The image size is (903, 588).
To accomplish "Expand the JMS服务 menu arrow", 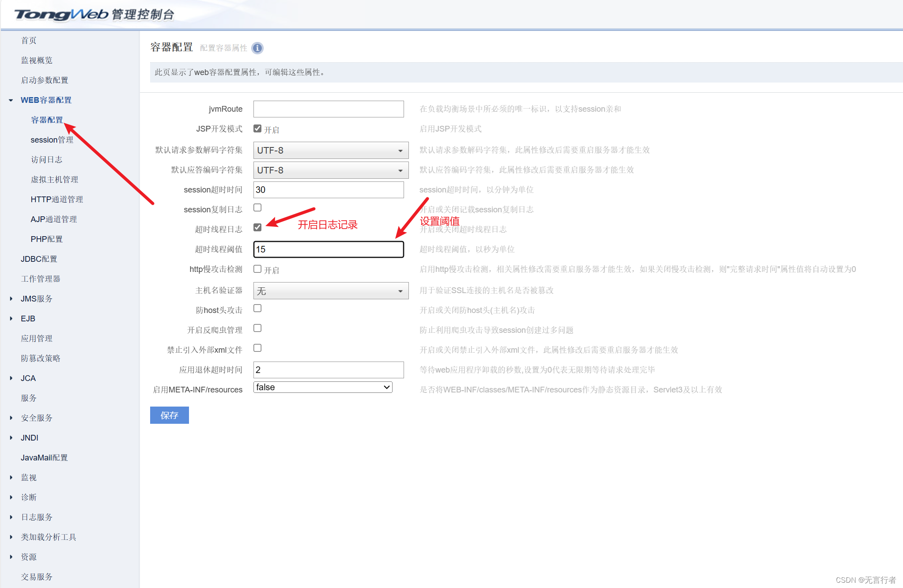I will click(x=11, y=299).
